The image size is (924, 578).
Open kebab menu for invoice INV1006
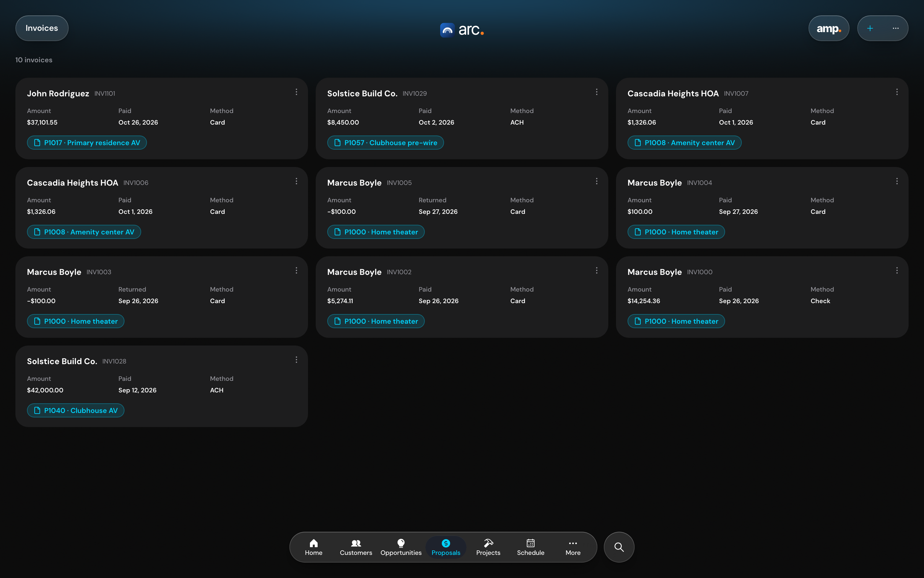coord(296,181)
